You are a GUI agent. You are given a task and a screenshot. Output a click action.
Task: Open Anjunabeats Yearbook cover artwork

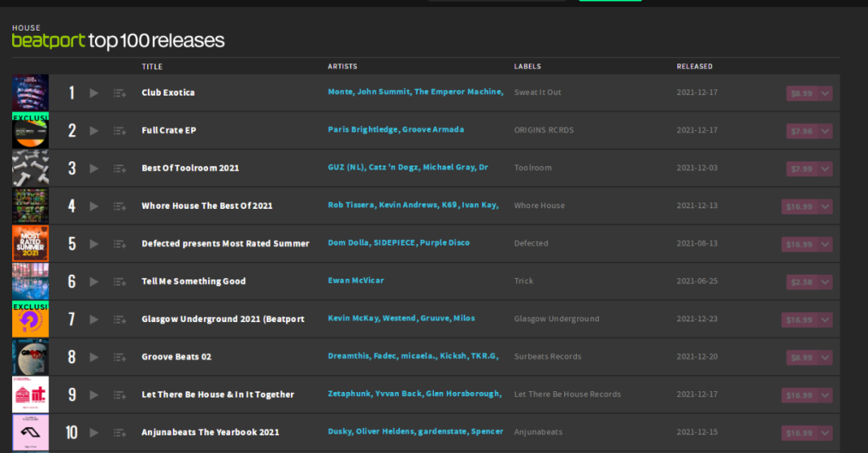31,432
